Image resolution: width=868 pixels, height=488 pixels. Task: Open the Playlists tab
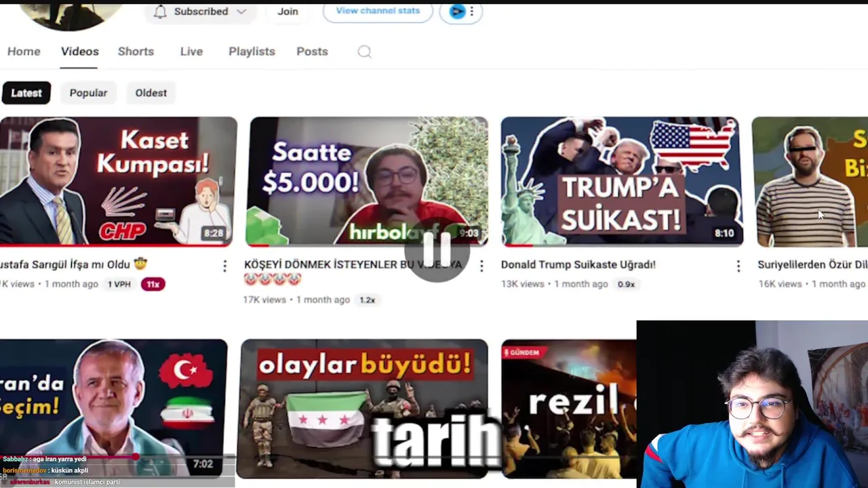[x=252, y=52]
